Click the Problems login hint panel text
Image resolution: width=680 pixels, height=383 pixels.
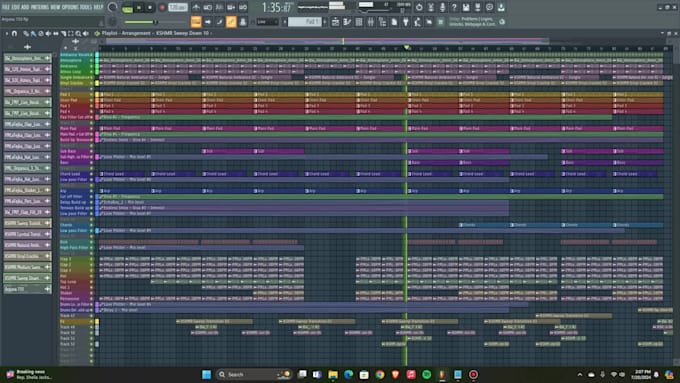pos(472,22)
